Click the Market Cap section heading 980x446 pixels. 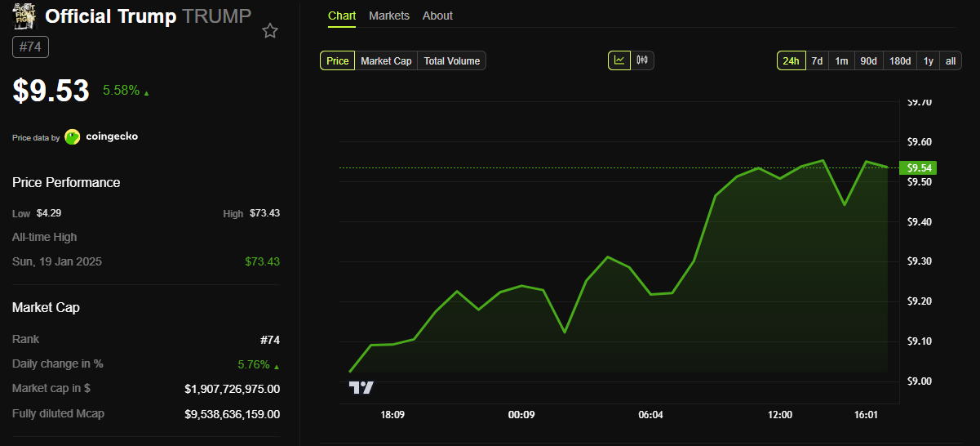tap(46, 307)
